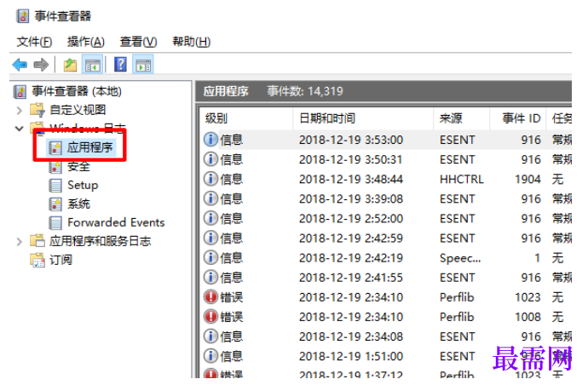Expand 应用程序和服务日志 node arrow
588x385 pixels.
tap(20, 241)
